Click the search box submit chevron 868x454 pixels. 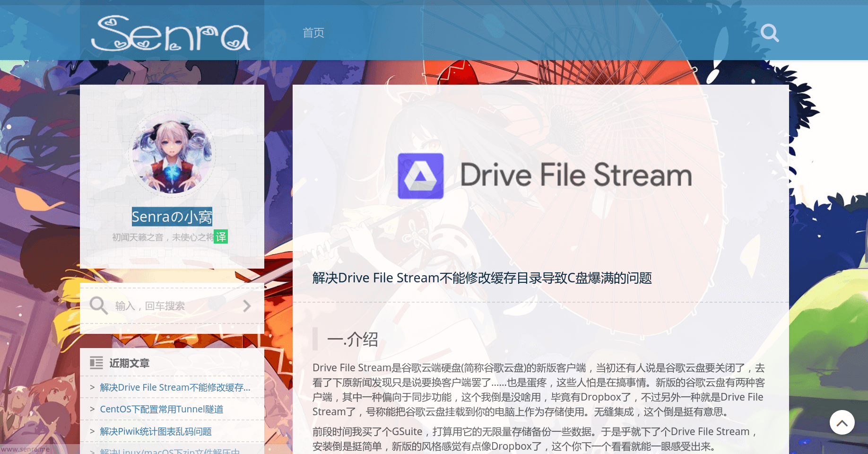[247, 306]
